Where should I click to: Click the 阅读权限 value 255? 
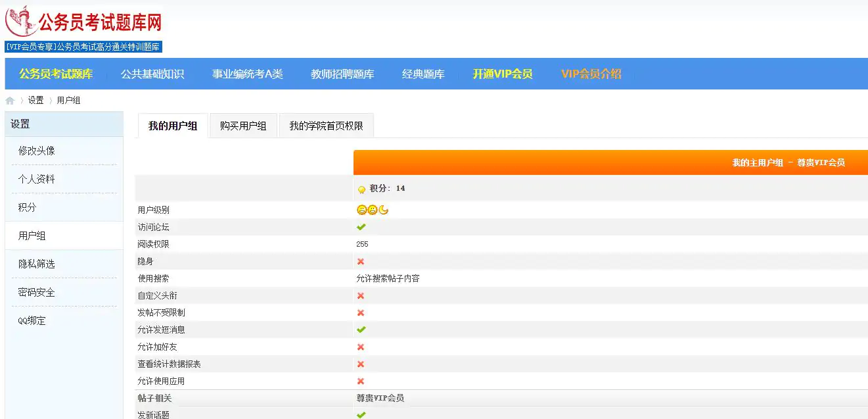click(362, 244)
